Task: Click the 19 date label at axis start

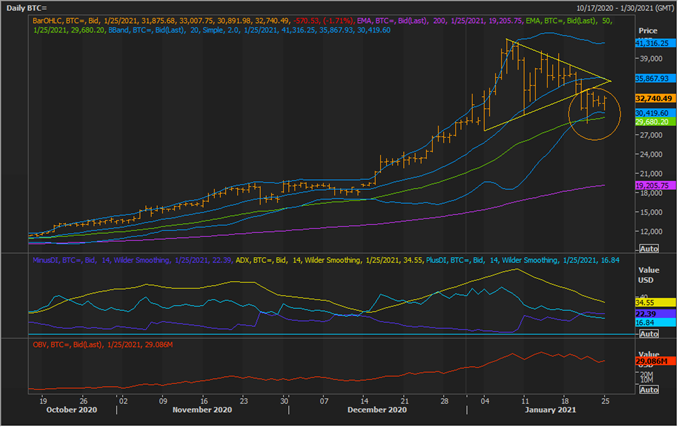Action: (x=43, y=401)
